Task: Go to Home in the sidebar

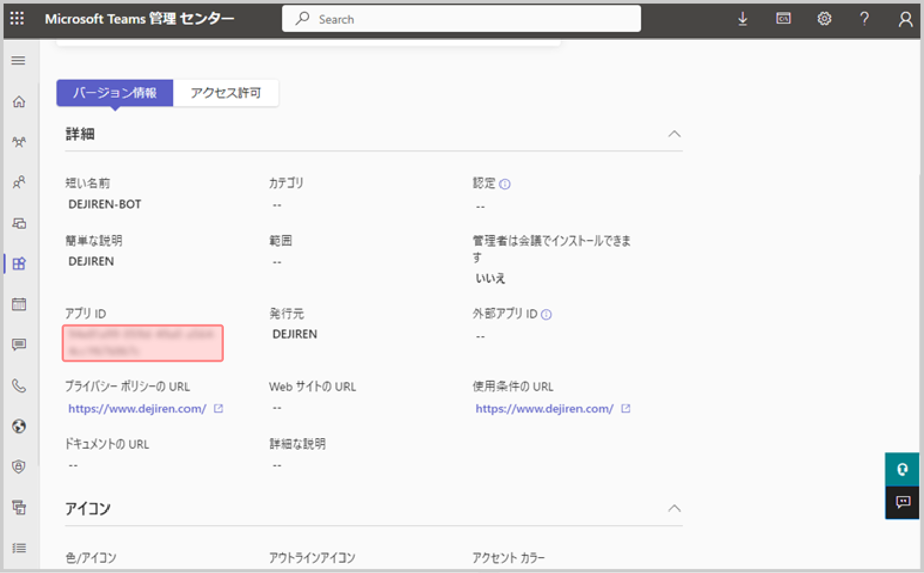Action: coord(19,102)
